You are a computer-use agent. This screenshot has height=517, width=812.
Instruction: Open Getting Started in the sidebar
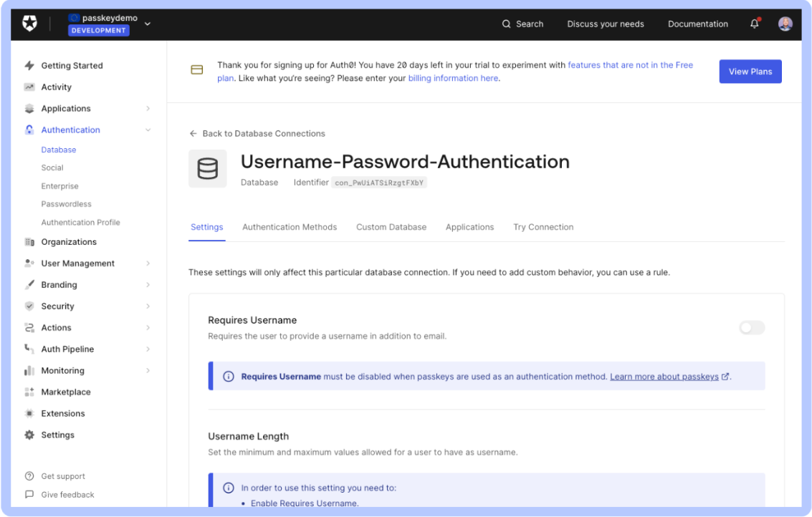coord(72,65)
